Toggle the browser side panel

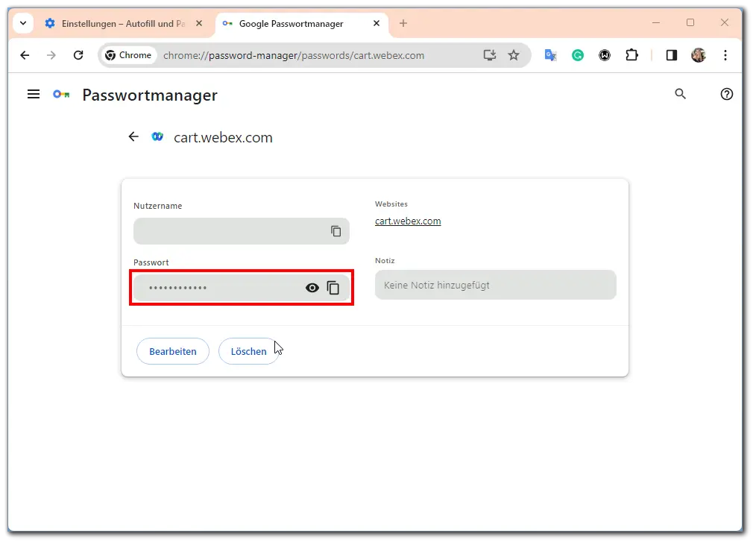pos(672,55)
